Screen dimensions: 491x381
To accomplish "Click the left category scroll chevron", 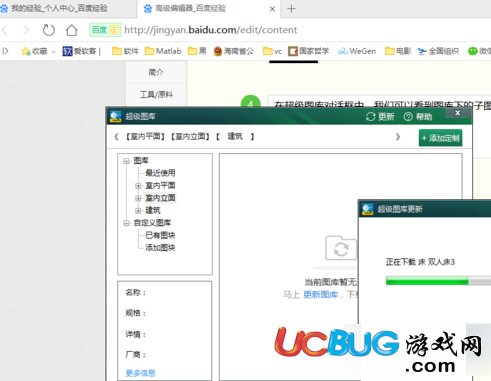I will [116, 137].
